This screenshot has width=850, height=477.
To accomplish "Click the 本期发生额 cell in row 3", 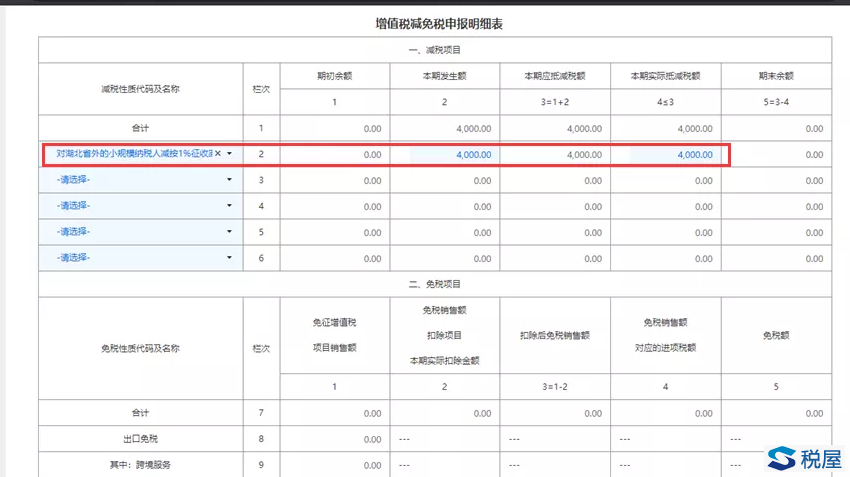I will 445,181.
